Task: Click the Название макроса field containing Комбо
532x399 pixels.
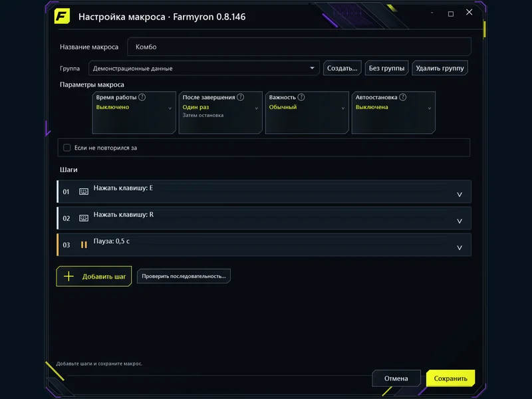Action: click(x=299, y=47)
